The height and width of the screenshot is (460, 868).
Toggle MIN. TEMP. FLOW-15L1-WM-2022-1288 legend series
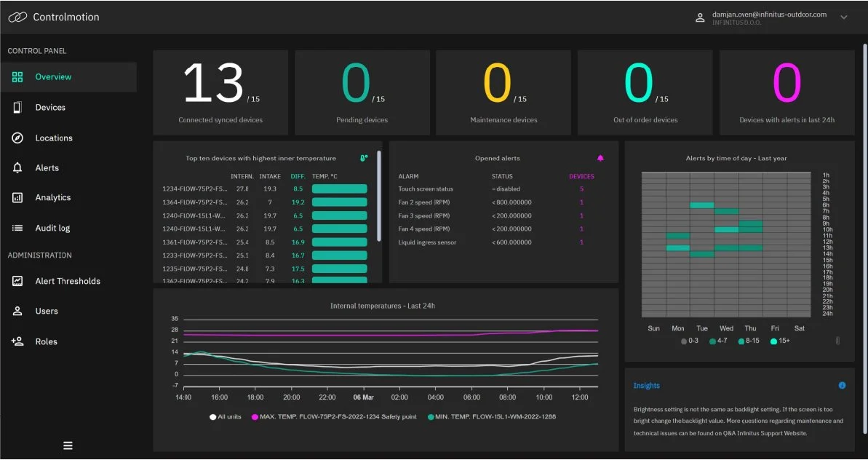[x=491, y=417]
